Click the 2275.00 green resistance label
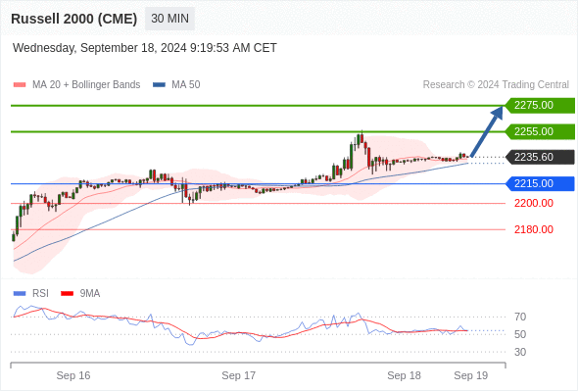578x392 pixels. point(540,106)
